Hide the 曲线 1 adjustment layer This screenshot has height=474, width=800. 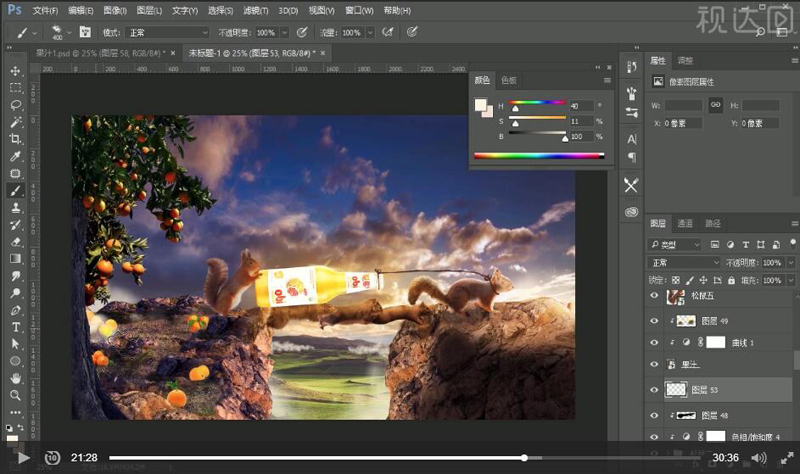654,343
